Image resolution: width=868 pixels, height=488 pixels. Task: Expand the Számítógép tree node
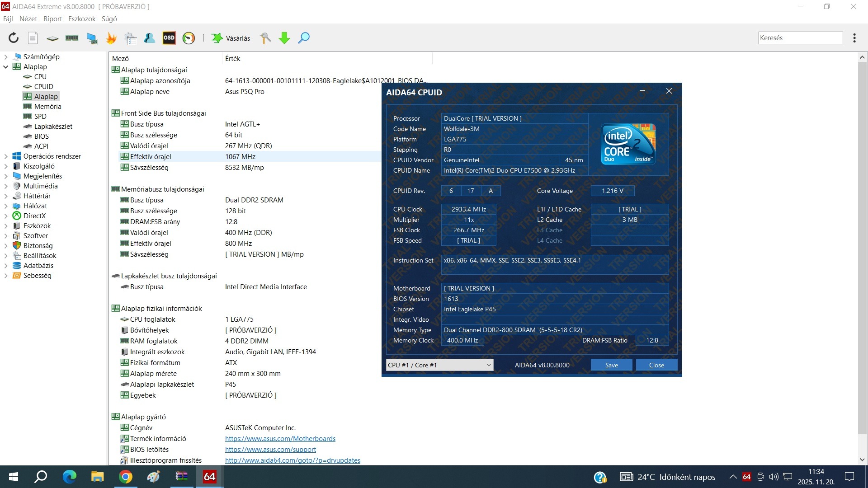point(6,57)
